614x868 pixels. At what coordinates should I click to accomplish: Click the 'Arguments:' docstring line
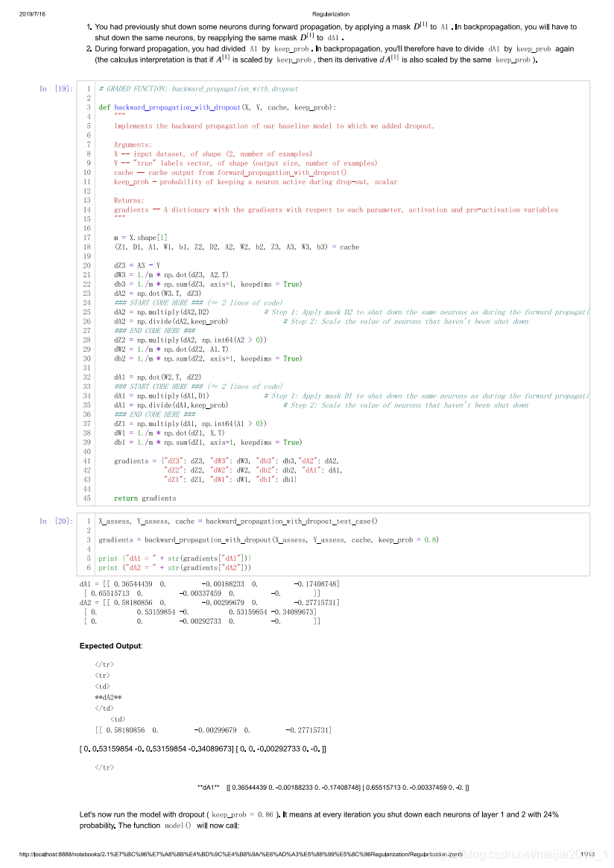click(x=133, y=145)
